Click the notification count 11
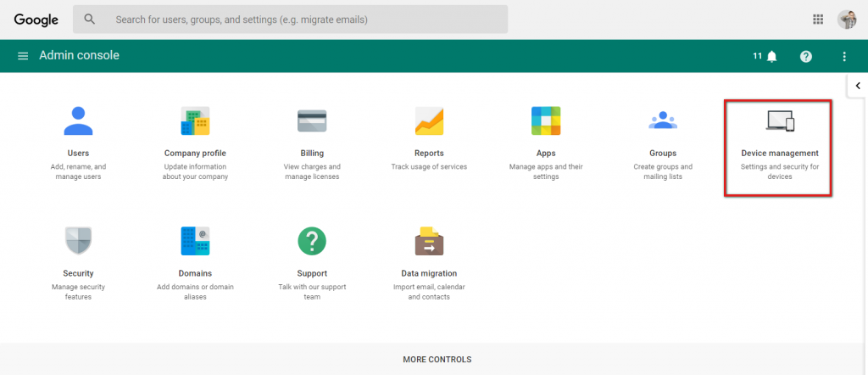The height and width of the screenshot is (375, 868). 757,56
